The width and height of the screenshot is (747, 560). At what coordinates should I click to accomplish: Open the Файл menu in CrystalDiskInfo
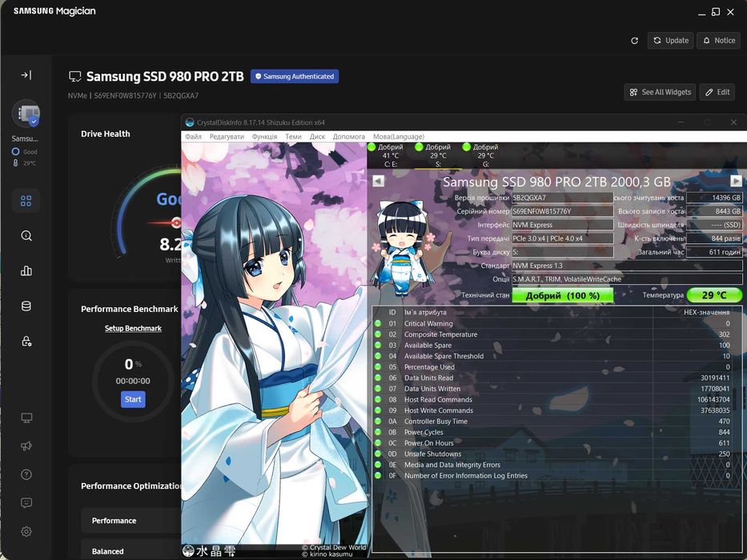(x=194, y=137)
